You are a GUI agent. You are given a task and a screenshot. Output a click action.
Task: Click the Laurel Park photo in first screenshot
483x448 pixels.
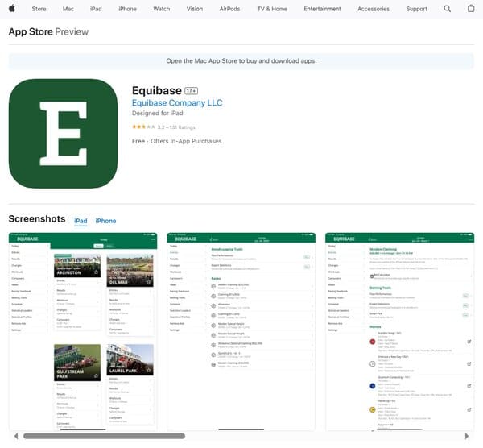[130, 359]
